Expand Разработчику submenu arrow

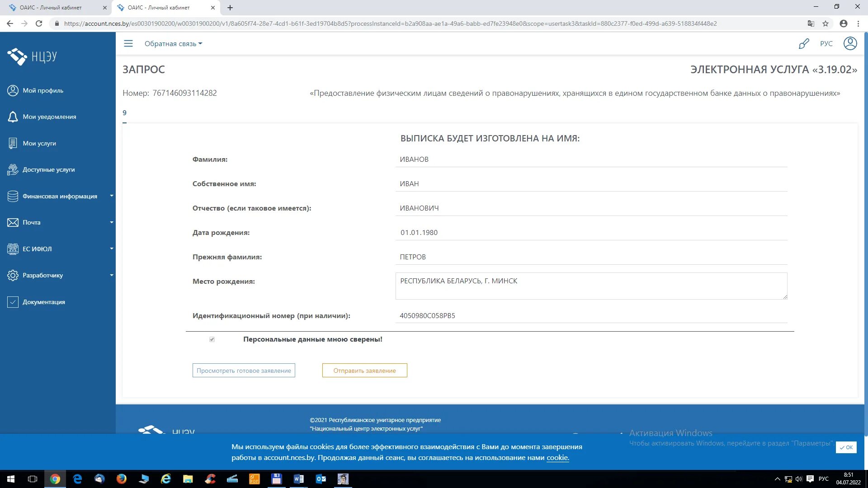(111, 275)
